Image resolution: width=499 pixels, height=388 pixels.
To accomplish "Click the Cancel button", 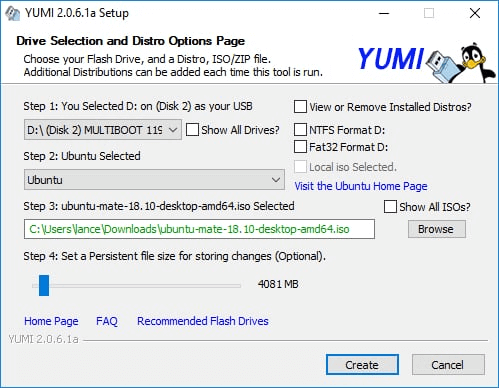I will (x=448, y=365).
